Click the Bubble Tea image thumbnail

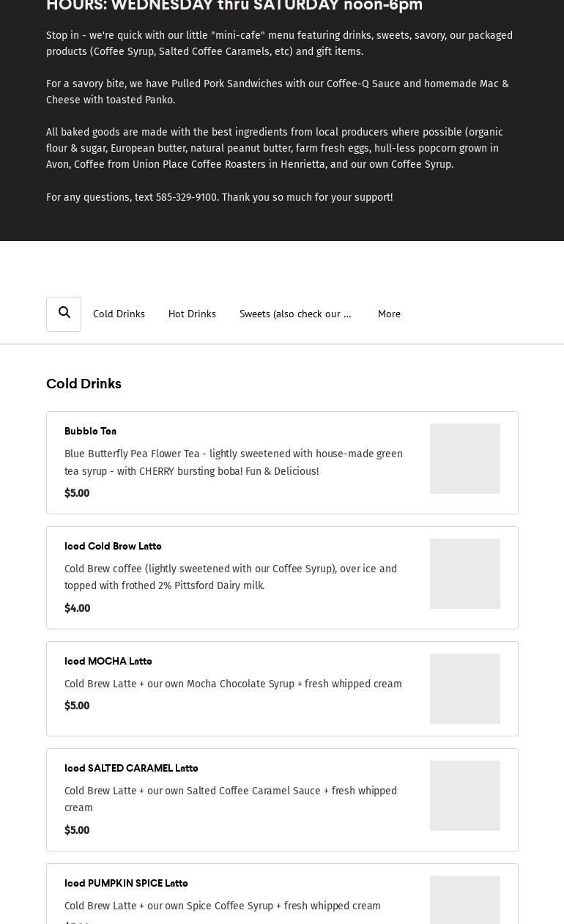tap(464, 459)
